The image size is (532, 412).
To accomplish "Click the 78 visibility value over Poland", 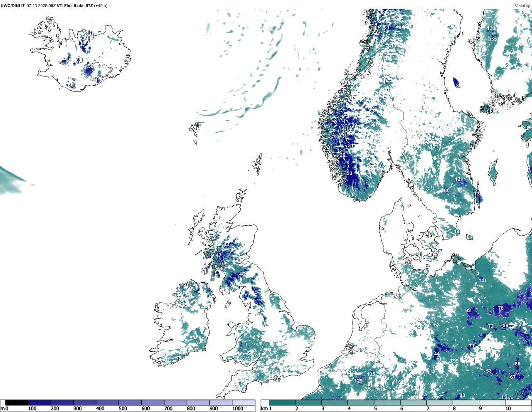I will 501,308.
